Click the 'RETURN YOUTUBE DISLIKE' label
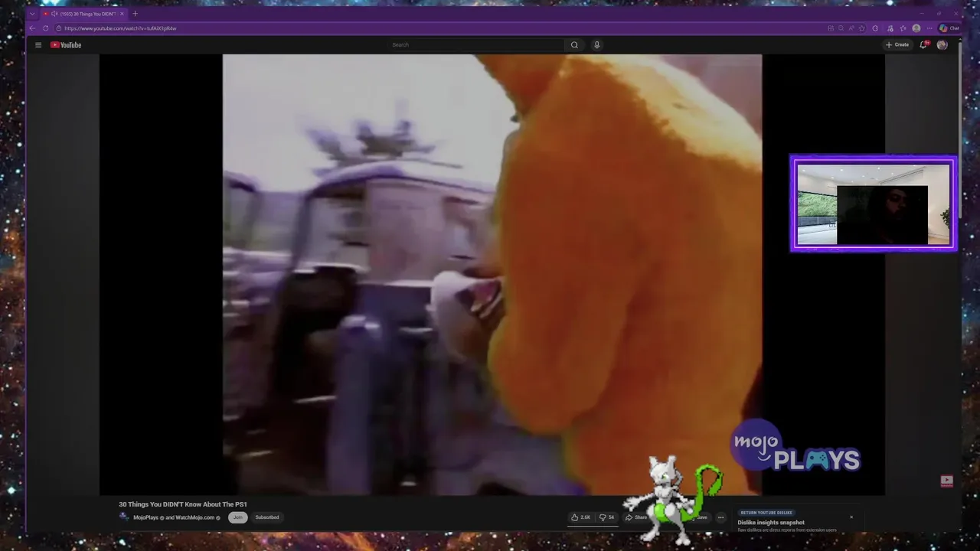The height and width of the screenshot is (551, 980). pos(766,513)
